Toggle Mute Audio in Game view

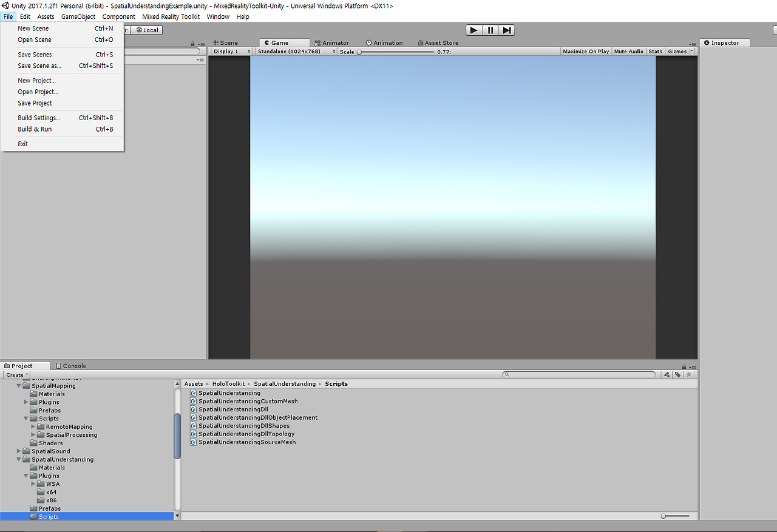point(629,52)
